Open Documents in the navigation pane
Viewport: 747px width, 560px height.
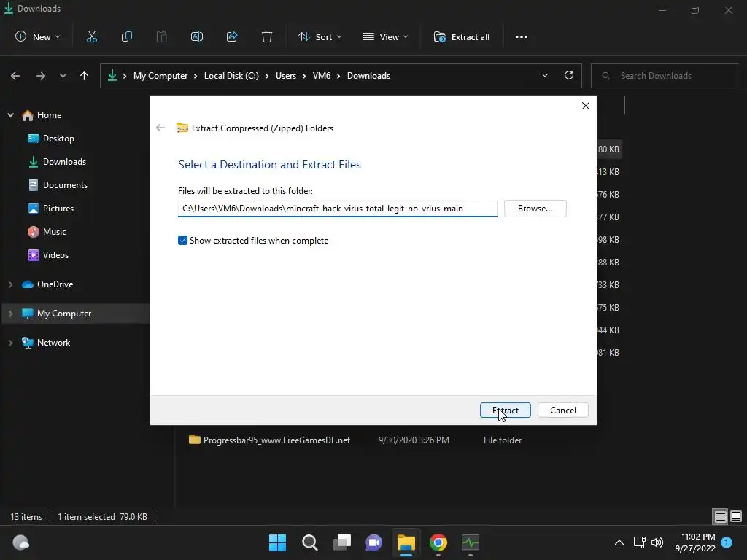[58, 184]
